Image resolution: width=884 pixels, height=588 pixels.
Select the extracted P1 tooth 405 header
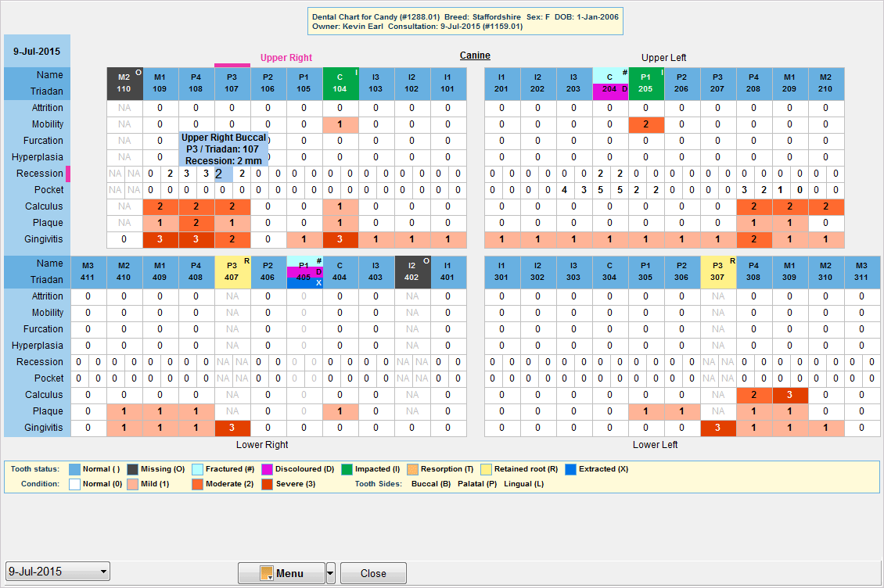coord(304,271)
